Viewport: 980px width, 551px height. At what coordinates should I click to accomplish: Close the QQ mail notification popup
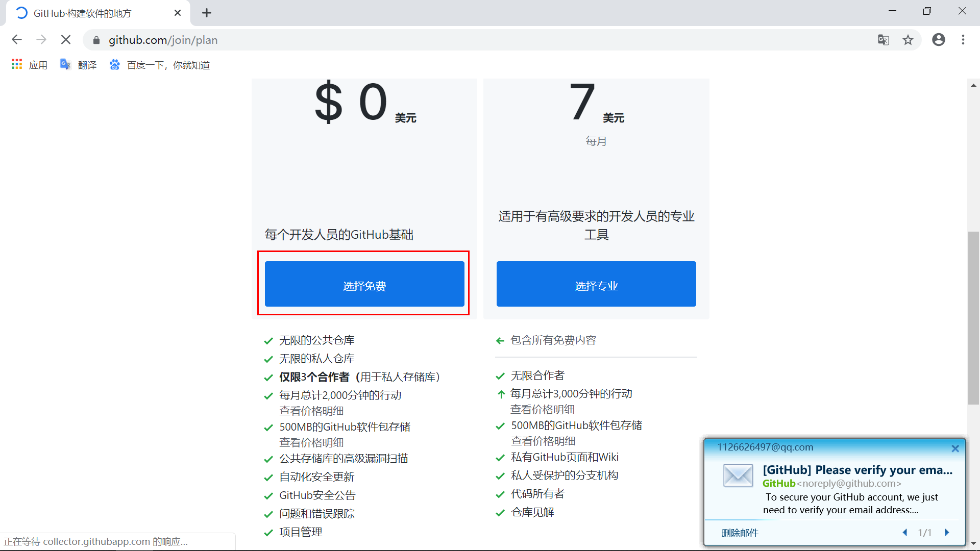click(955, 448)
